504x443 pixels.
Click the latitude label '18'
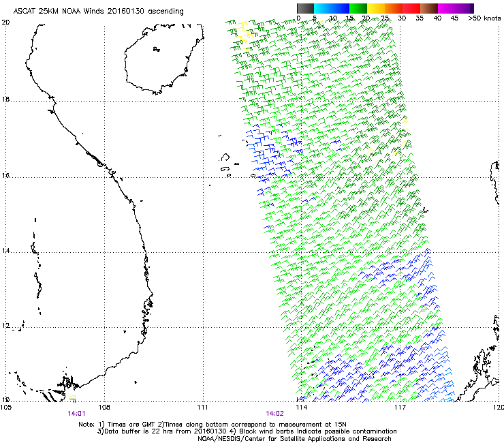point(6,100)
